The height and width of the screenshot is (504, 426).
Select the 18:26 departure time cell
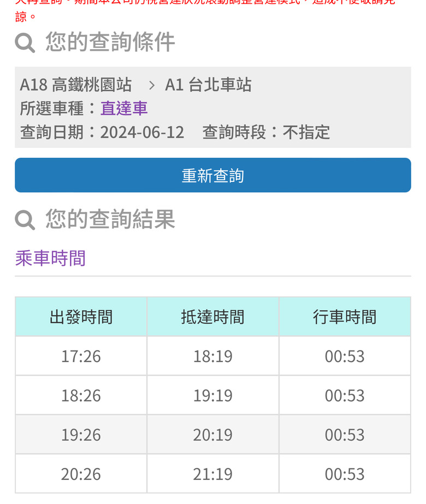(81, 395)
